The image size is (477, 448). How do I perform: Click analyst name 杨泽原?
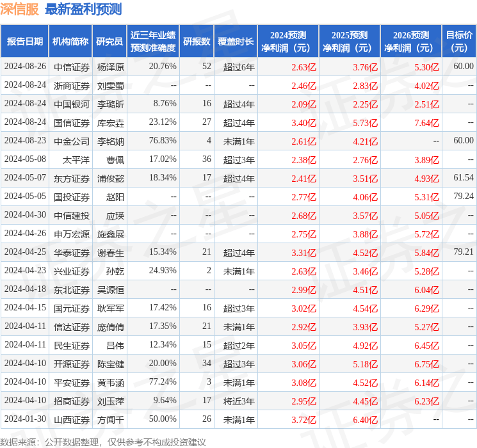tap(110, 67)
